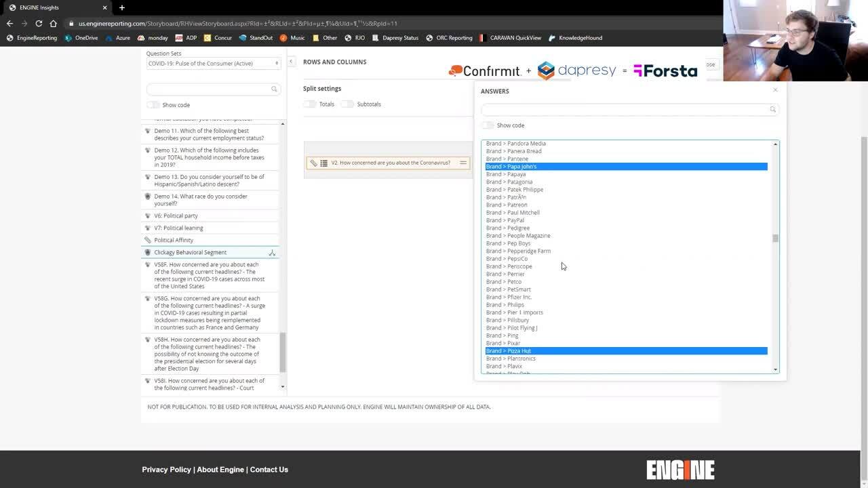Open the EngineReporting bookmark
Viewport: 868px width, 488px height.
pos(32,38)
